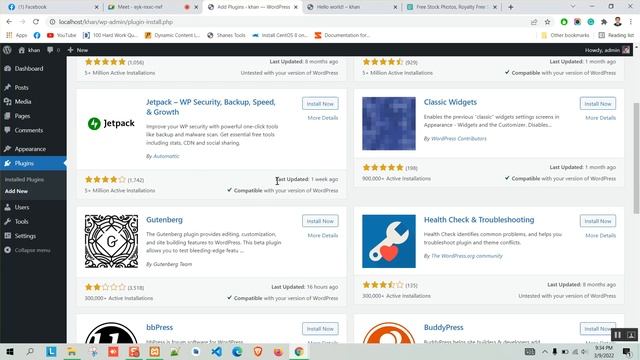
Task: Open Automattic author link
Action: click(166, 156)
